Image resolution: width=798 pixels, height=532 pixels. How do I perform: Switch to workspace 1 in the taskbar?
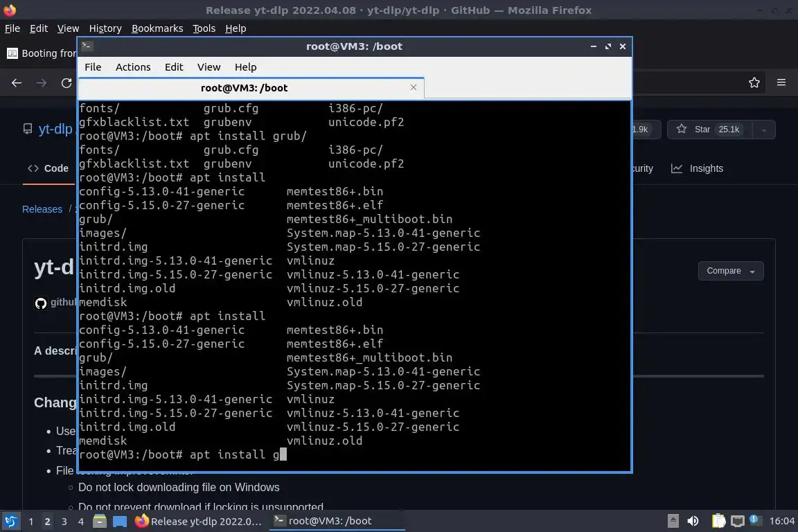pyautogui.click(x=31, y=522)
